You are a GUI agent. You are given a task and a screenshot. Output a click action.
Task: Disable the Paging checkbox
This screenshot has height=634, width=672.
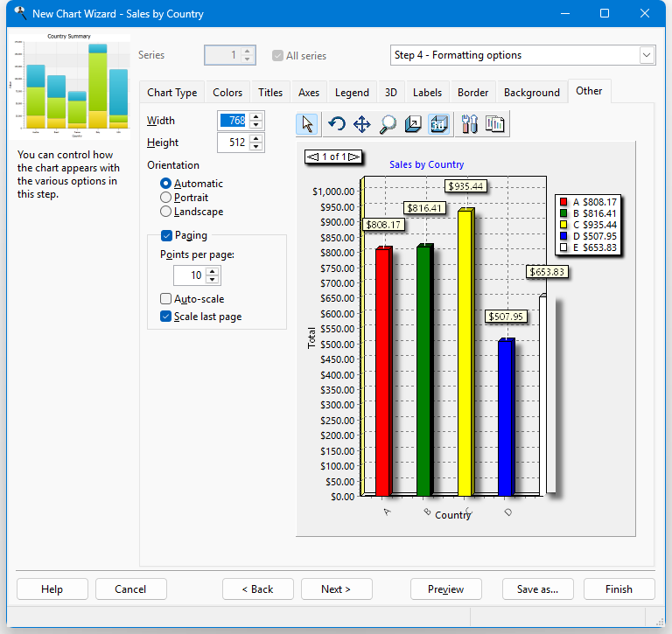(x=166, y=235)
